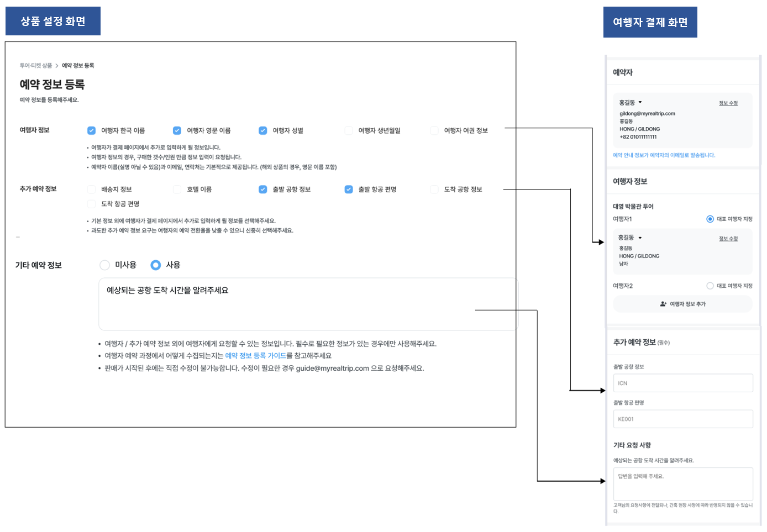Enable the 여행자 여권 정보 checkbox
Screen dimensions: 767x532
tap(434, 131)
